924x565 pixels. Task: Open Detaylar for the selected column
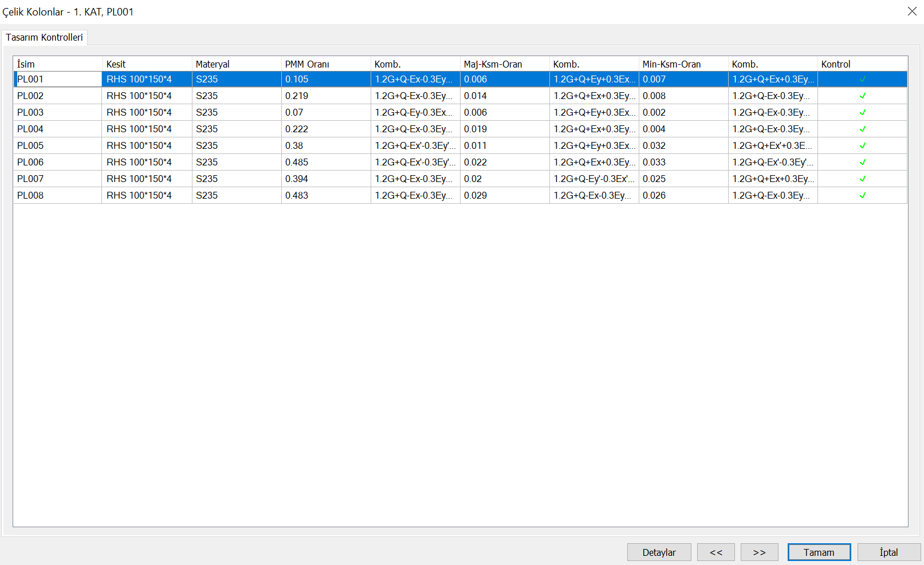[x=659, y=552]
